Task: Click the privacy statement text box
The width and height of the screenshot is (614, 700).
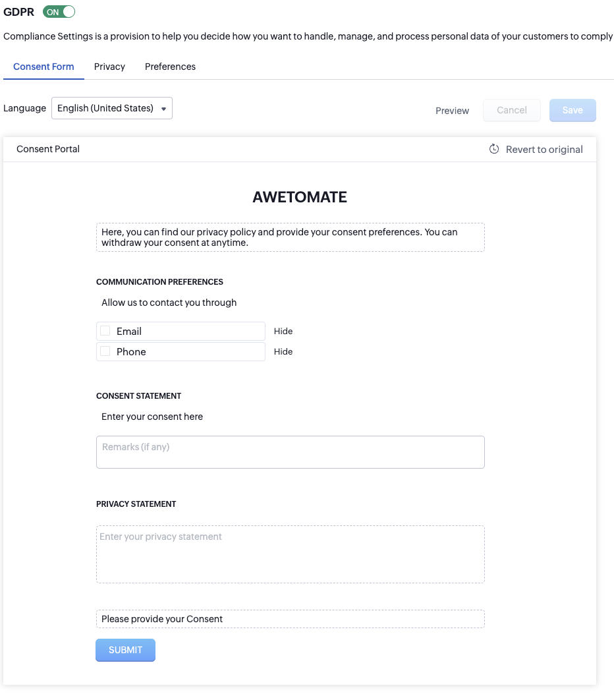Action: coord(290,554)
